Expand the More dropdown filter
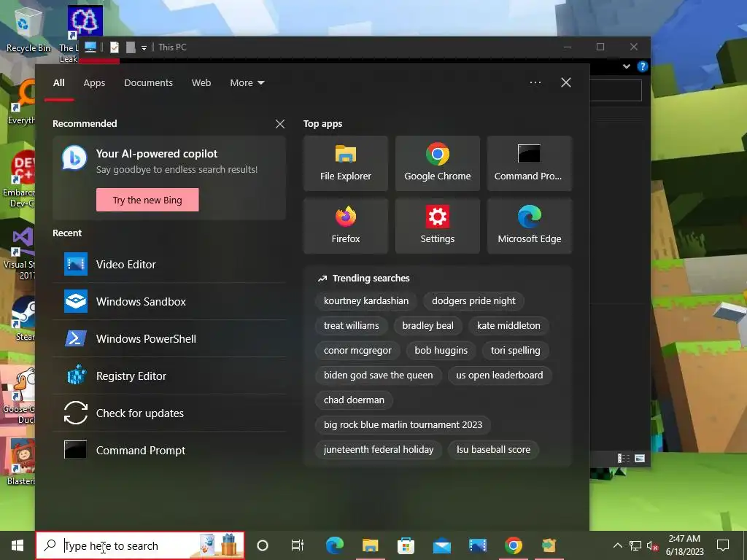The width and height of the screenshot is (747, 560). (247, 82)
